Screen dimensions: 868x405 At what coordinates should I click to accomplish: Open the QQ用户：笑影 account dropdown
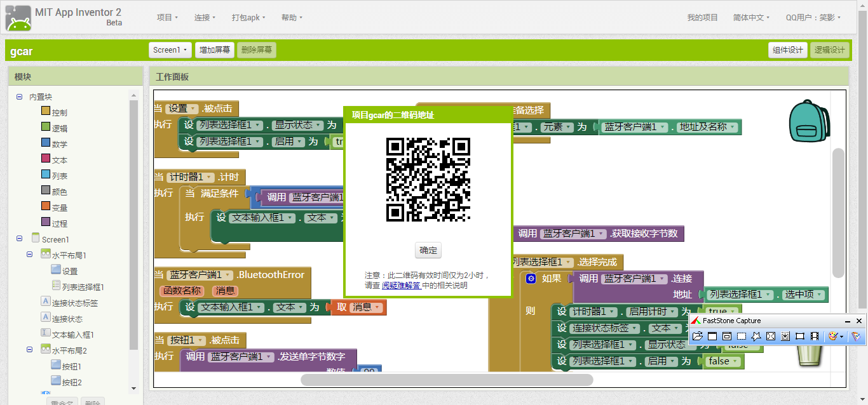813,18
